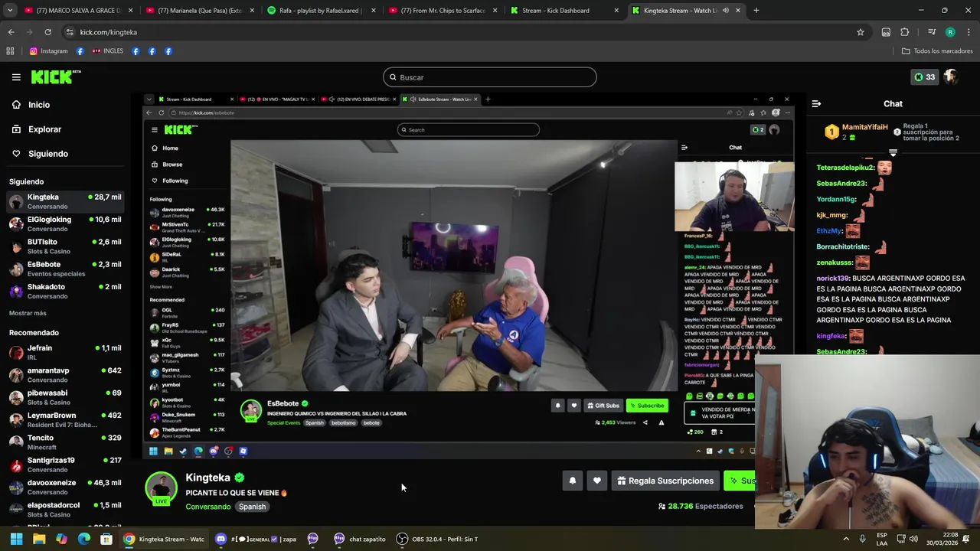Viewport: 980px width, 551px height.
Task: Open Tencito recommended channel
Action: (65, 442)
